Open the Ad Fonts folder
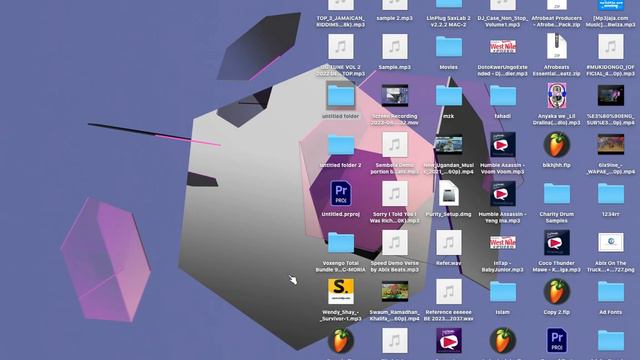The image size is (640, 360). tap(611, 292)
